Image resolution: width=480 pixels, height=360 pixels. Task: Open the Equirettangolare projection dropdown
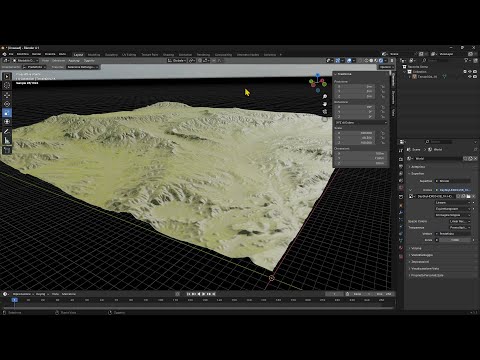pos(453,209)
